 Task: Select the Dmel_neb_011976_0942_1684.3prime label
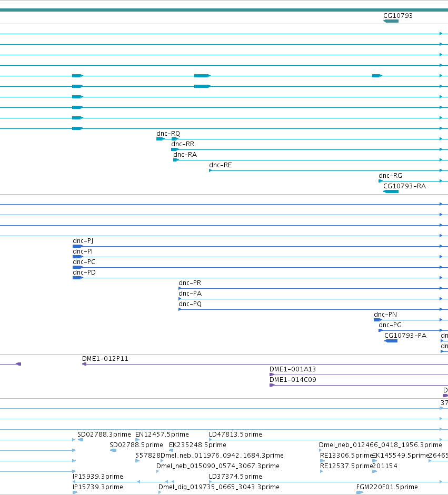[222, 456]
